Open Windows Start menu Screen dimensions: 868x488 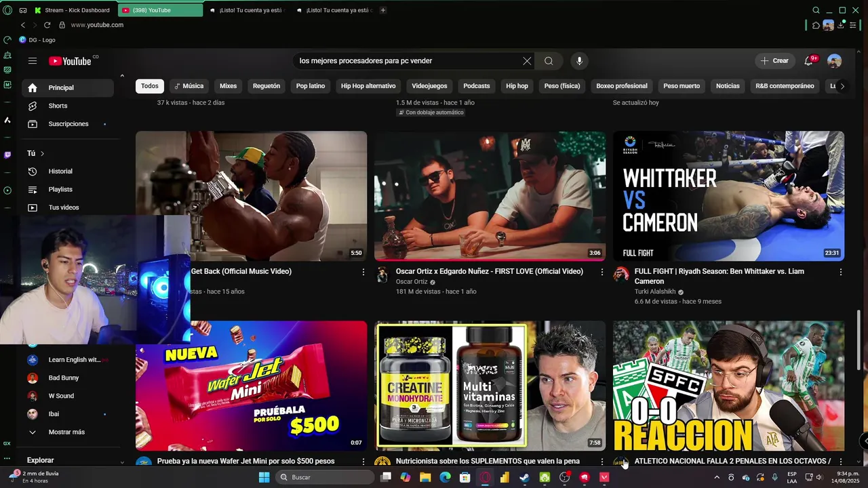click(x=264, y=477)
